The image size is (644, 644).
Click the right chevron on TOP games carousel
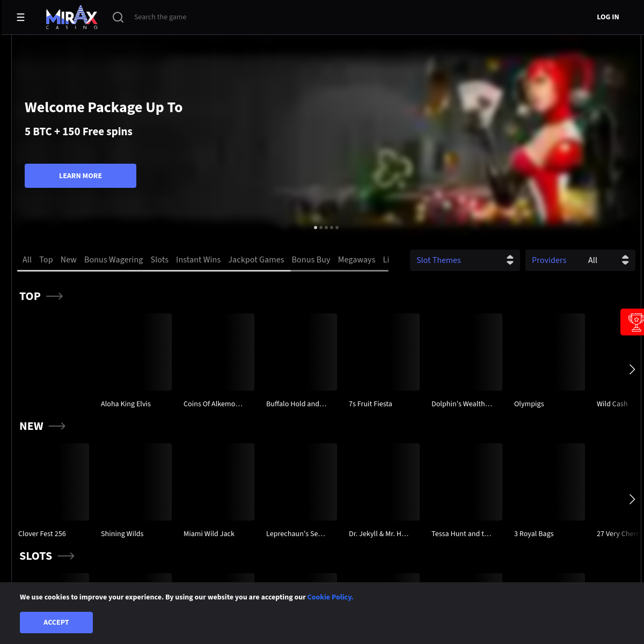pyautogui.click(x=632, y=369)
